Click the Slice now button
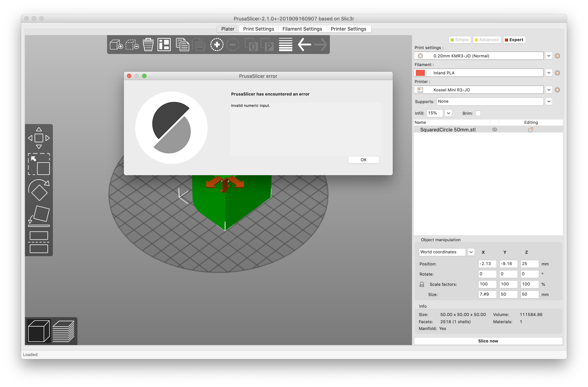The image size is (588, 387). tap(488, 341)
